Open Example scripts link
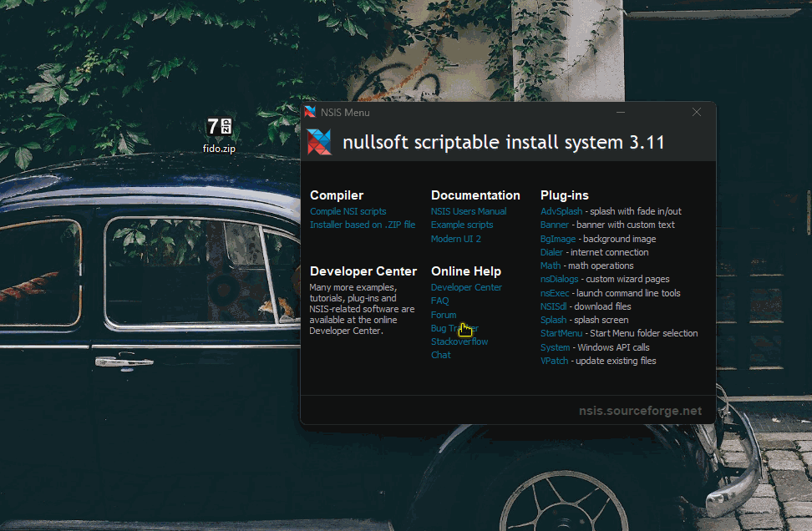This screenshot has width=812, height=531. (x=462, y=225)
